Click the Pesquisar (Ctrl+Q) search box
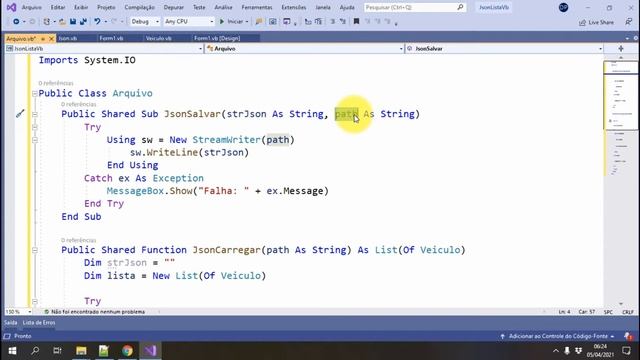Screen dimensions: 640x360 click(415, 7)
